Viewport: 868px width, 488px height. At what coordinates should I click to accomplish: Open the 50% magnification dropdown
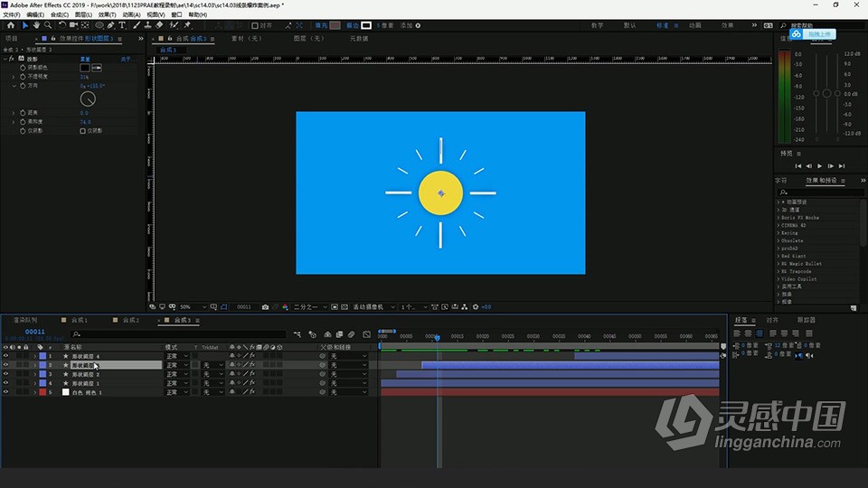tap(193, 307)
